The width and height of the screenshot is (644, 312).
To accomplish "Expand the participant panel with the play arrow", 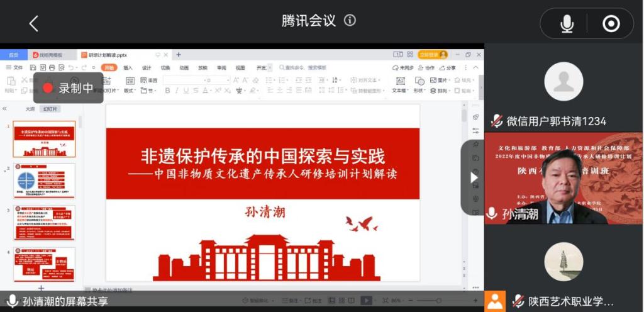I will click(x=474, y=177).
